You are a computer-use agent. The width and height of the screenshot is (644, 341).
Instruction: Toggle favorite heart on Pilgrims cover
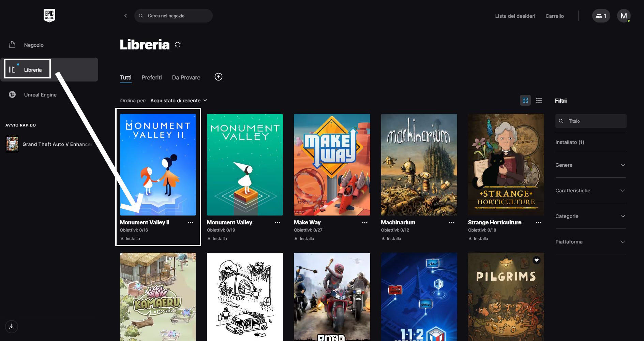pyautogui.click(x=537, y=260)
